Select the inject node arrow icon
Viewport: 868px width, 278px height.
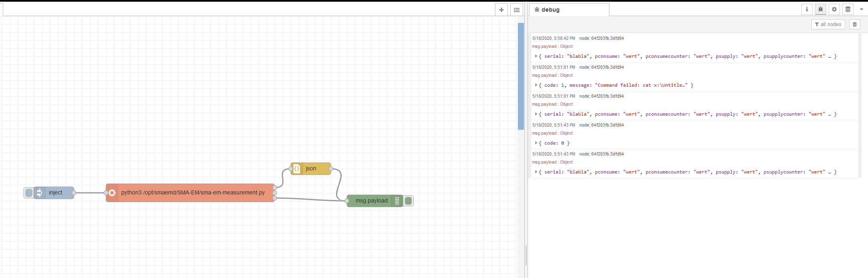(x=39, y=193)
